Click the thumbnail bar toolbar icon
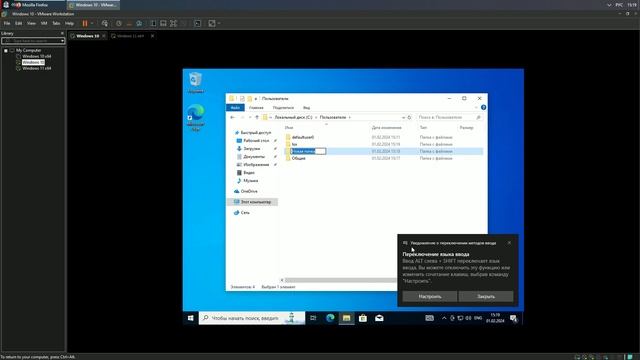The height and width of the screenshot is (360, 640). (163, 24)
